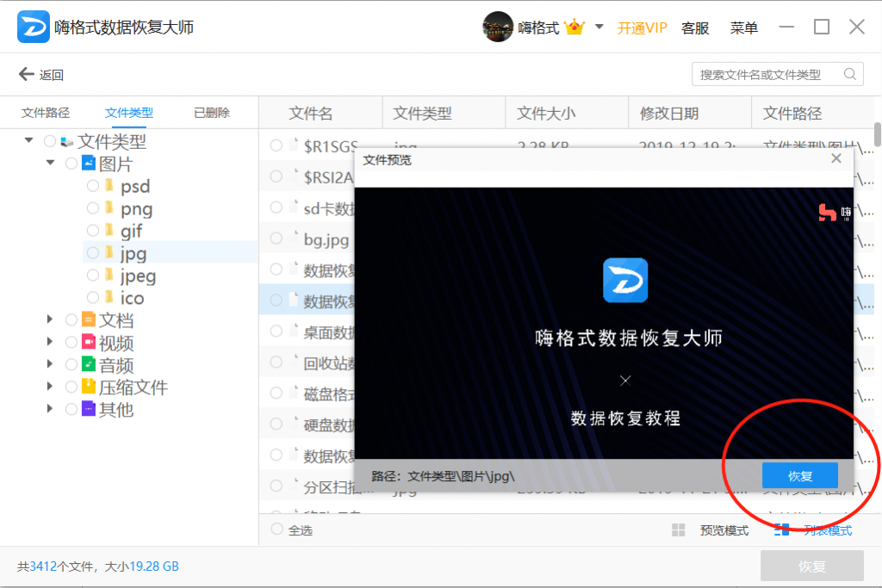Click the 音频 category icon
Screen dimensions: 882x588
(x=89, y=363)
